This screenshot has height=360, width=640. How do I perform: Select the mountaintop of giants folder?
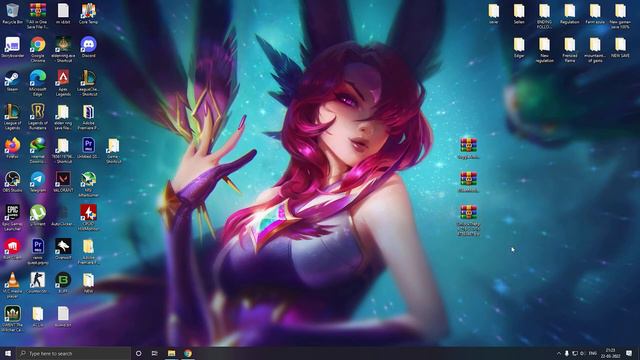coord(595,49)
